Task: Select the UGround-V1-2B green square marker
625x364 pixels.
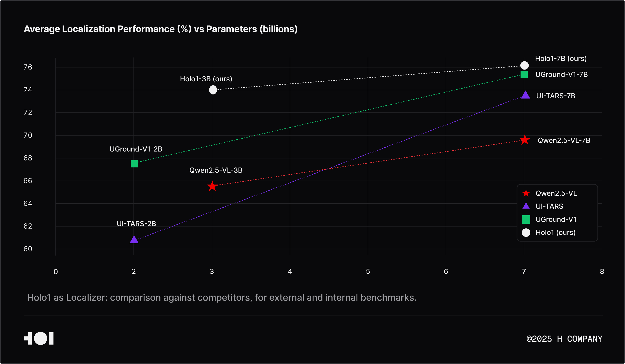Action: pos(134,164)
